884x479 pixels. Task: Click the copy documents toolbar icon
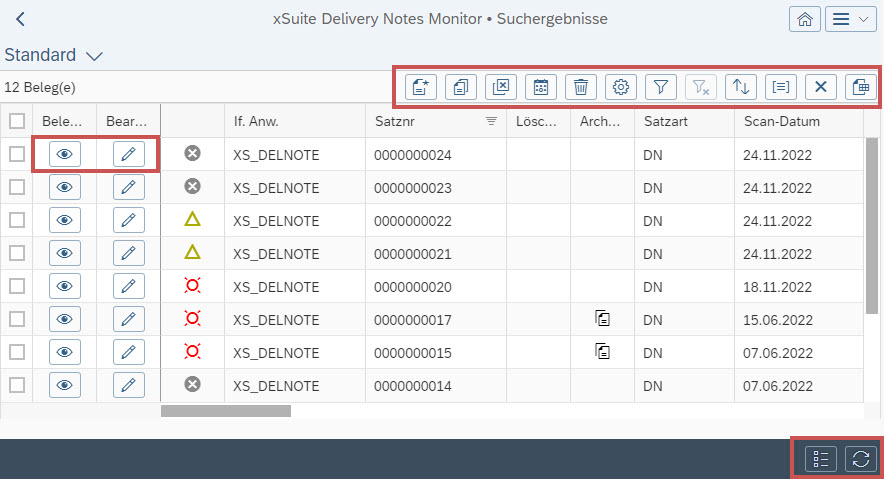click(461, 87)
